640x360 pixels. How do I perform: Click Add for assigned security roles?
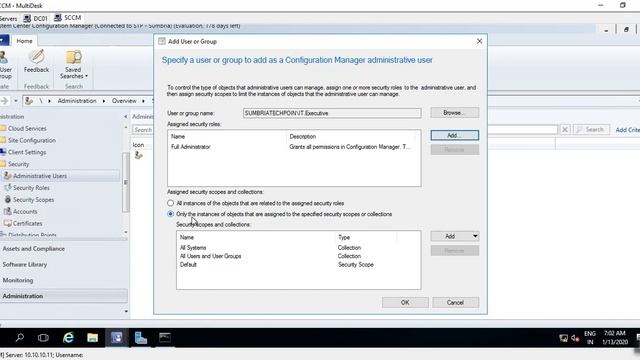pyautogui.click(x=455, y=135)
